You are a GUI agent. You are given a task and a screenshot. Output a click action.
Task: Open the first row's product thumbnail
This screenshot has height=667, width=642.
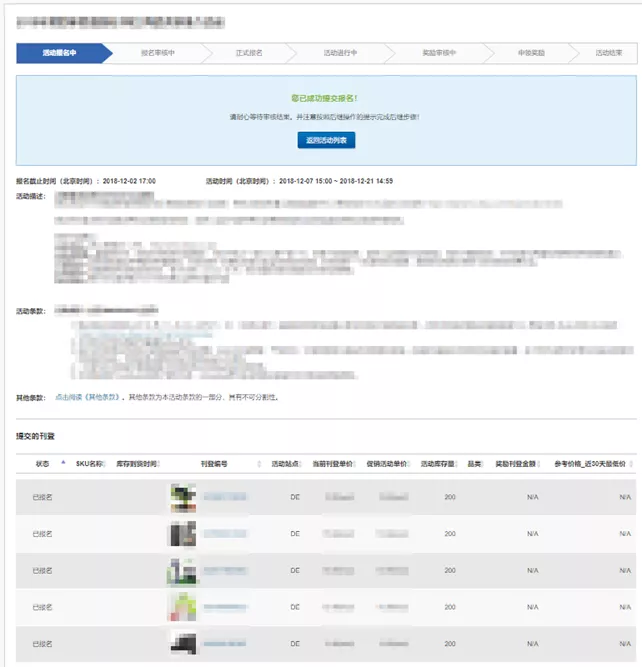point(181,497)
